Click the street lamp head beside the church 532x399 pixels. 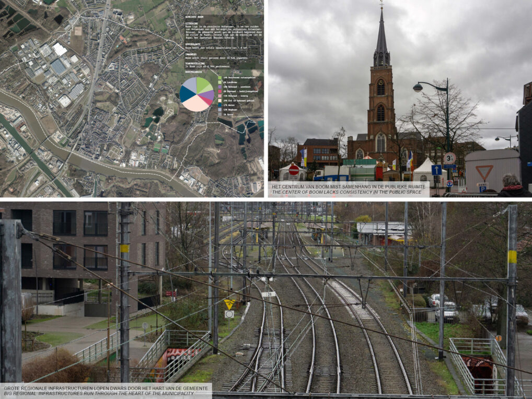(418, 87)
